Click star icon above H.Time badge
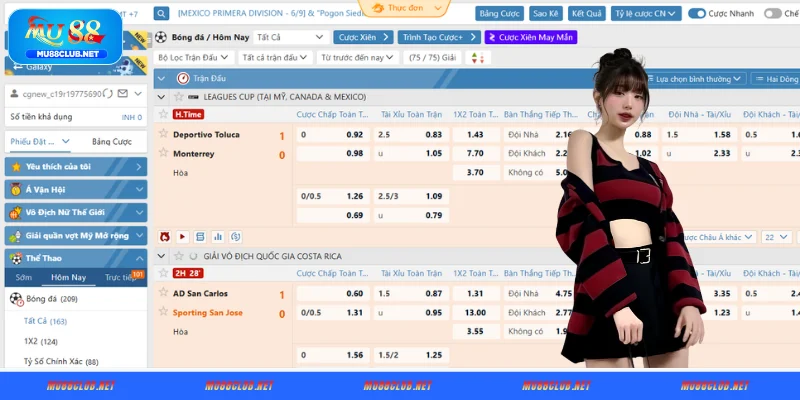The height and width of the screenshot is (400, 800). 163,114
